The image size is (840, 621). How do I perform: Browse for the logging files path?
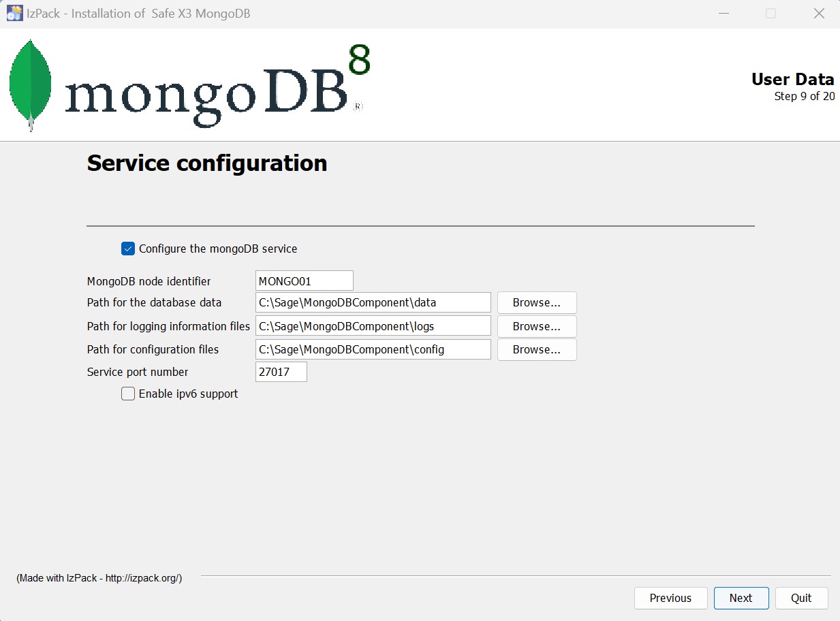(536, 326)
